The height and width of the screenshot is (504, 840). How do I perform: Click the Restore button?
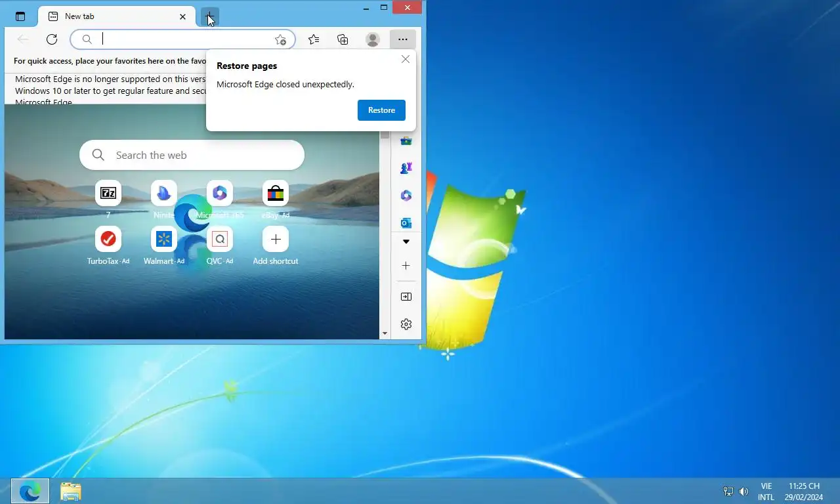point(381,110)
